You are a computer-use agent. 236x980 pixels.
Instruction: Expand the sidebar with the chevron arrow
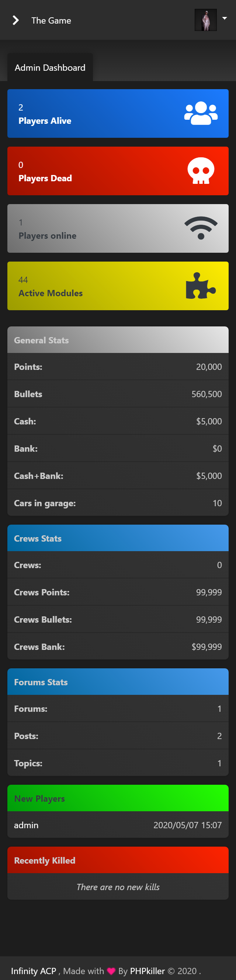15,20
